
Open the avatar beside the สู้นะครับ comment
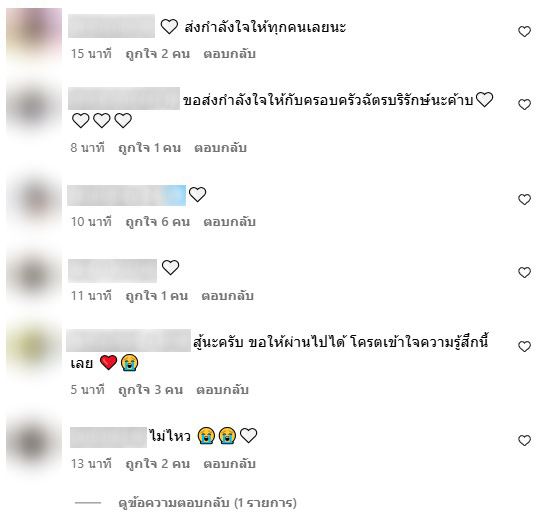34,350
